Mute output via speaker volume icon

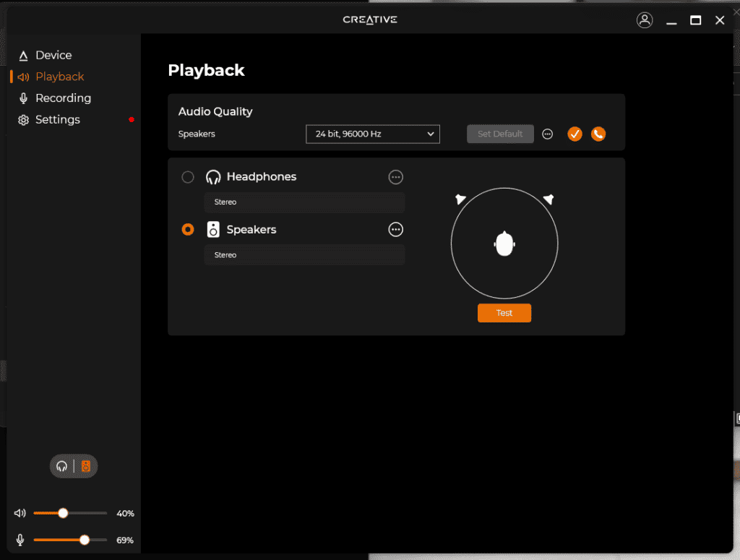coord(20,513)
